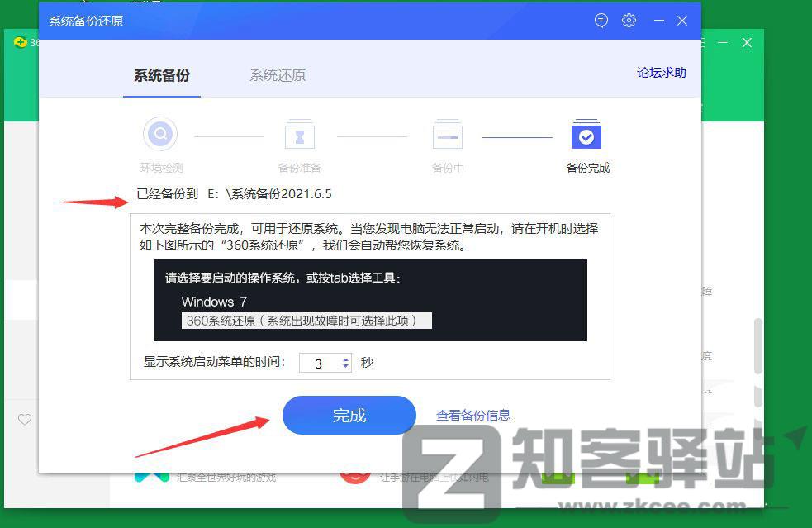
Task: Click the red icon beside 让手游在电脑上玩
Action: point(355,474)
